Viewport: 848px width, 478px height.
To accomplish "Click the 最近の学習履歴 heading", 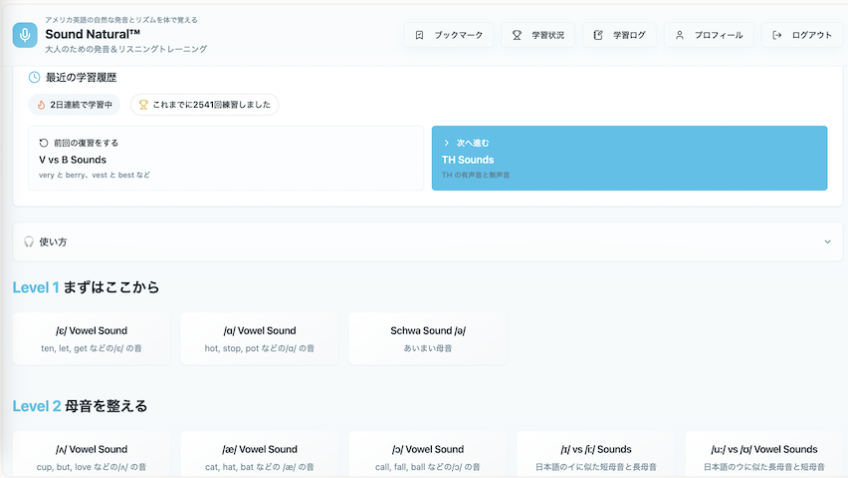I will click(x=81, y=77).
